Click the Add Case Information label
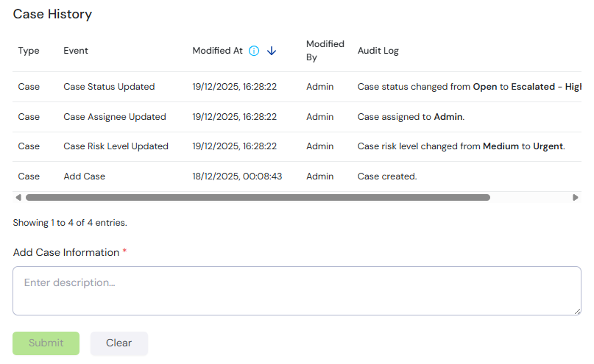Image resolution: width=594 pixels, height=364 pixels. point(66,252)
